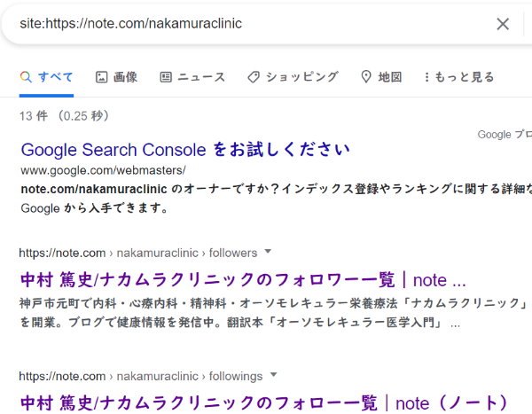Viewport: 532px width, 414px height.
Task: Open Google Search Console をお試しください link
Action: pyautogui.click(x=185, y=149)
